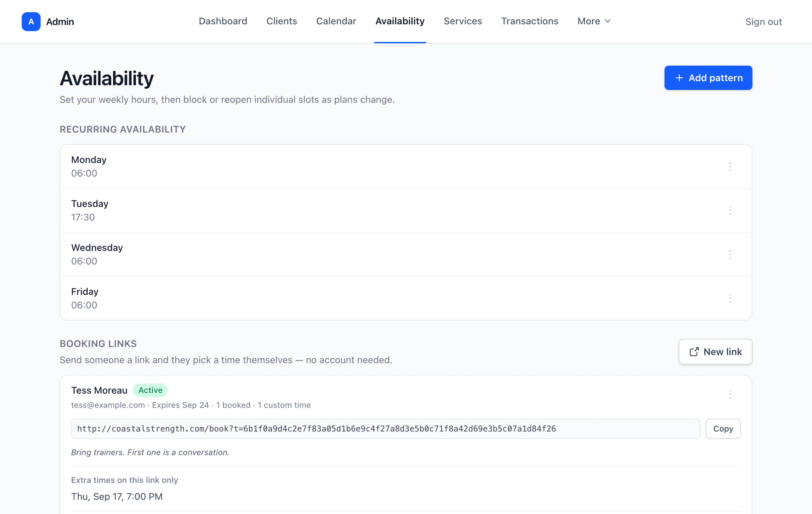This screenshot has height=514, width=812.
Task: Expand the More navigation dropdown
Action: (x=594, y=21)
